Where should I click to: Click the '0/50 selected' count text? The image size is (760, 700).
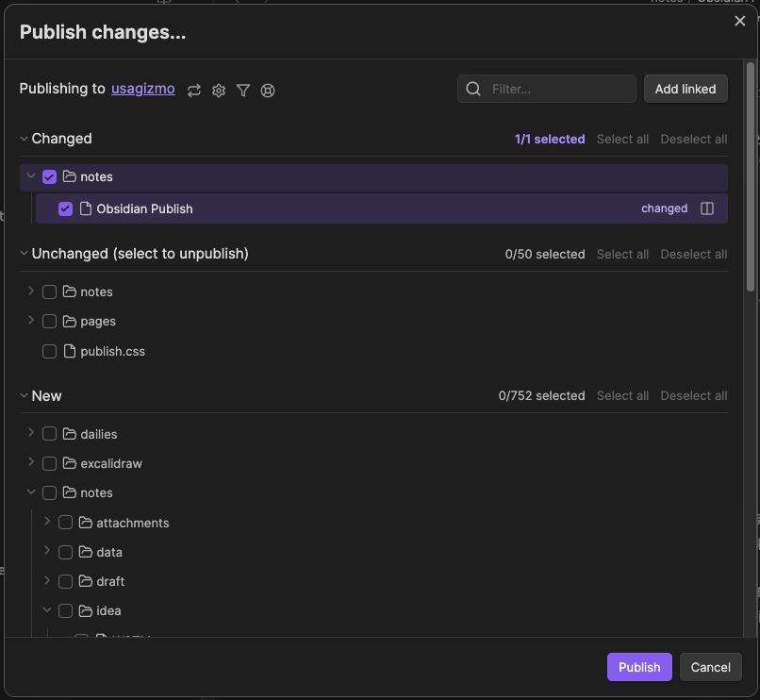tap(545, 254)
